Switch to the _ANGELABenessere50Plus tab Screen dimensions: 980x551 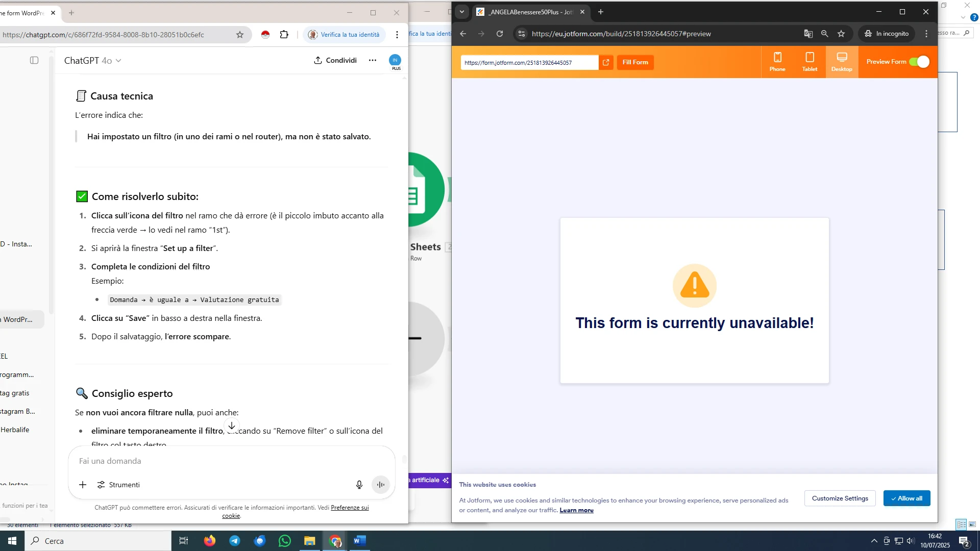pyautogui.click(x=526, y=11)
